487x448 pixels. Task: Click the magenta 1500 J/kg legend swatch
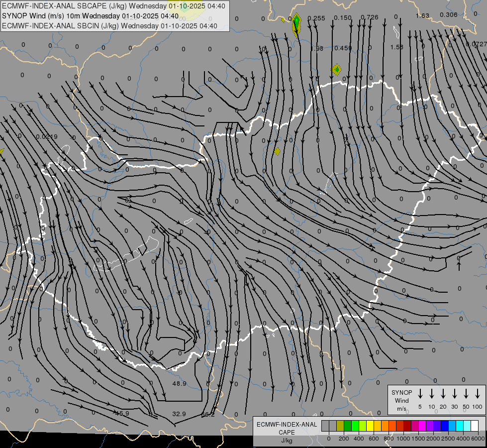[x=422, y=426]
